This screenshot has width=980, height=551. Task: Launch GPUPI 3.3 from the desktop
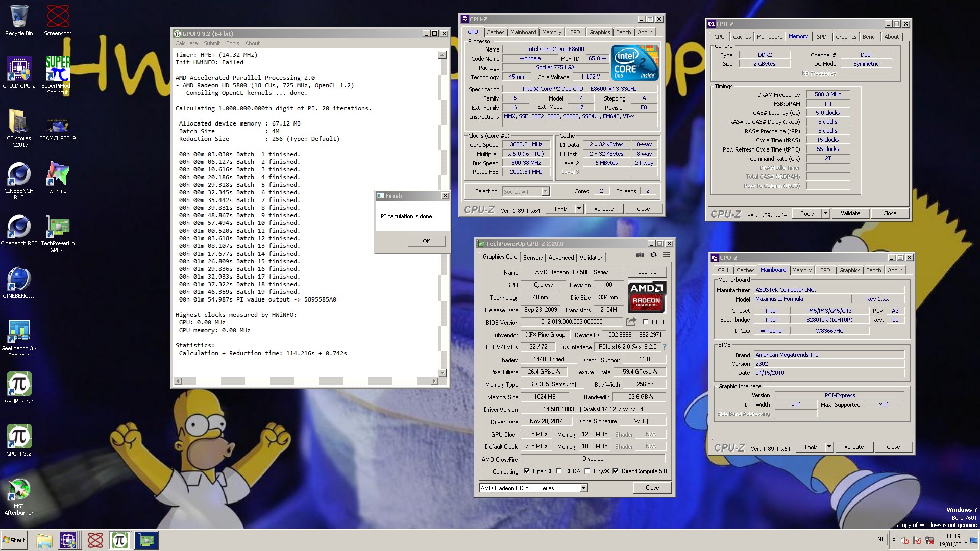19,388
